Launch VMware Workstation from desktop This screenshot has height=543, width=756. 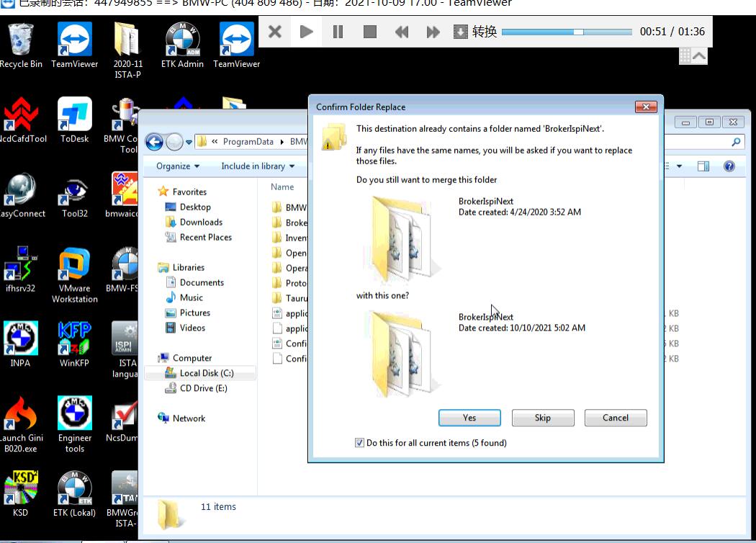point(74,275)
